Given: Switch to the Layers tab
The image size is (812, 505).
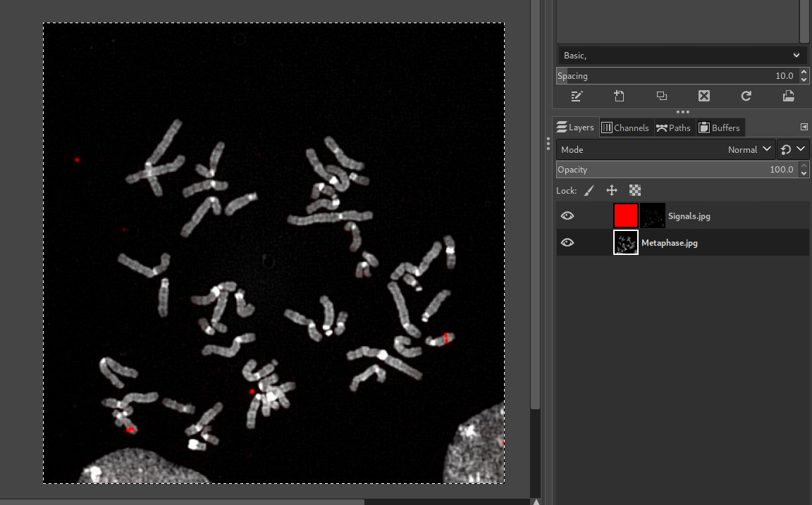Looking at the screenshot, I should coord(575,127).
